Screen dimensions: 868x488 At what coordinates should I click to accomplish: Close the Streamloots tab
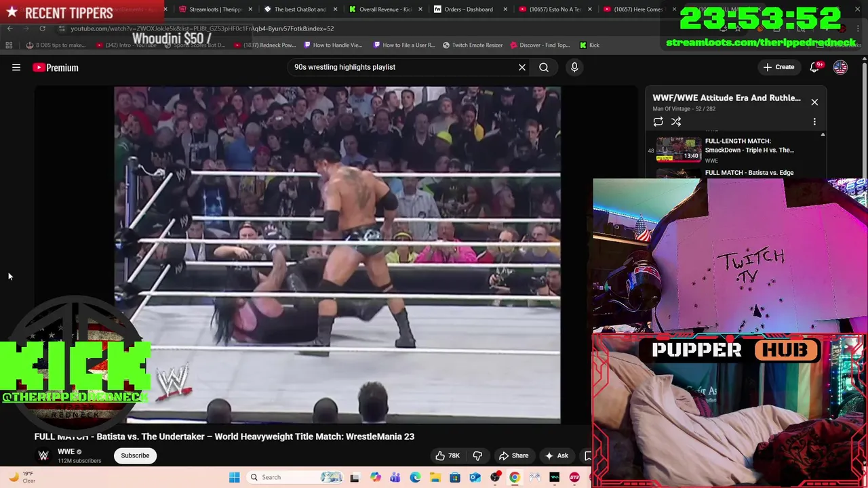point(251,9)
